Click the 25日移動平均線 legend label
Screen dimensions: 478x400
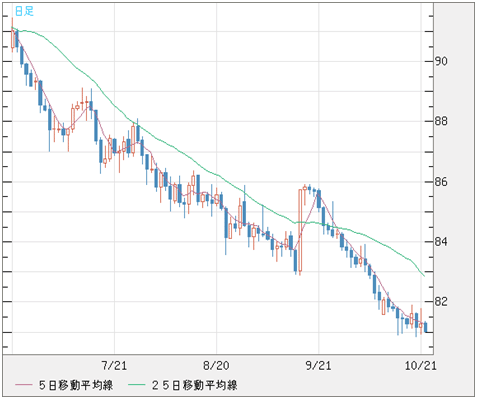[x=194, y=385]
